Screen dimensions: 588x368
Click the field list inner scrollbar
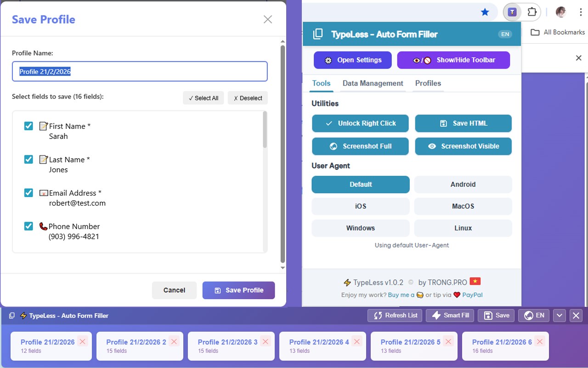pyautogui.click(x=265, y=130)
